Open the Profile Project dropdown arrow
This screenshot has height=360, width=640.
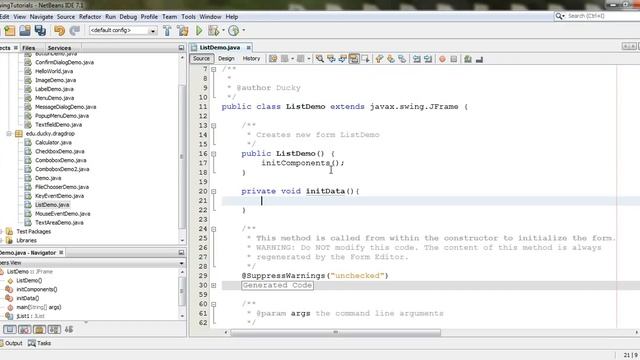click(x=244, y=31)
